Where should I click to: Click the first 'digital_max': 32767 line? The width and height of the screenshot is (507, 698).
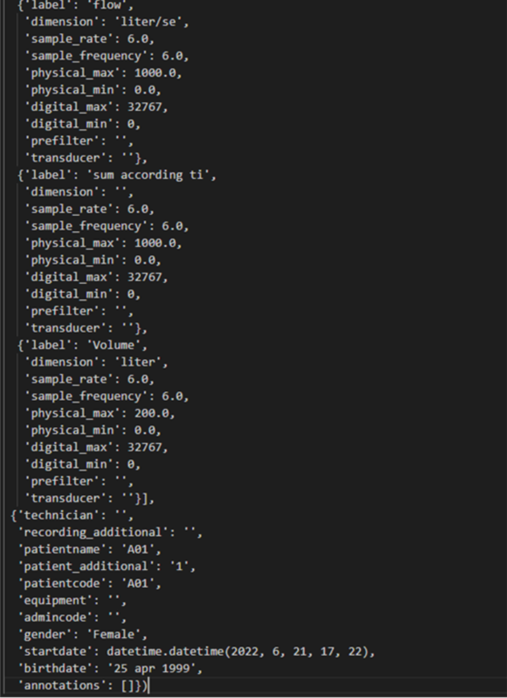click(x=96, y=107)
